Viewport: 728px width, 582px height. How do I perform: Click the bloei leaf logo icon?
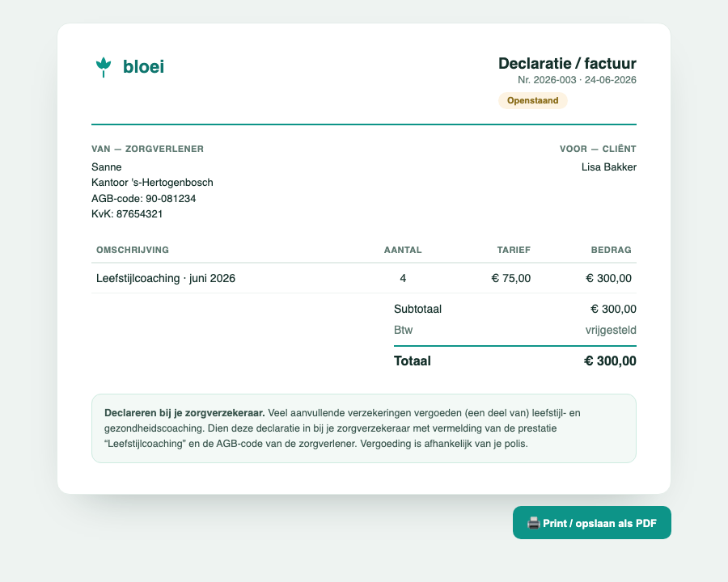[104, 67]
